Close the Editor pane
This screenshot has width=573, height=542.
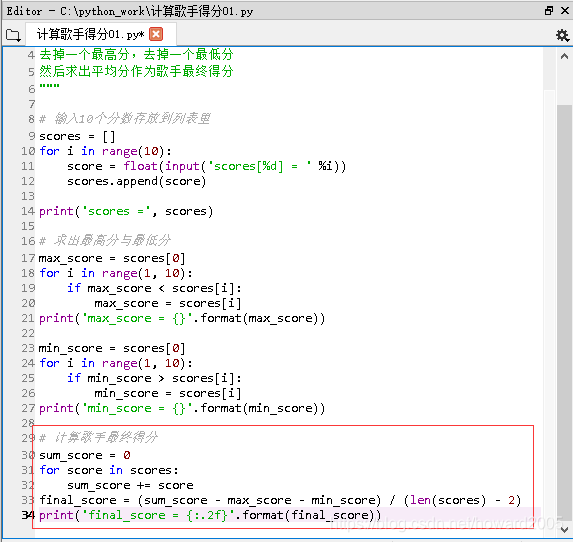(x=565, y=10)
